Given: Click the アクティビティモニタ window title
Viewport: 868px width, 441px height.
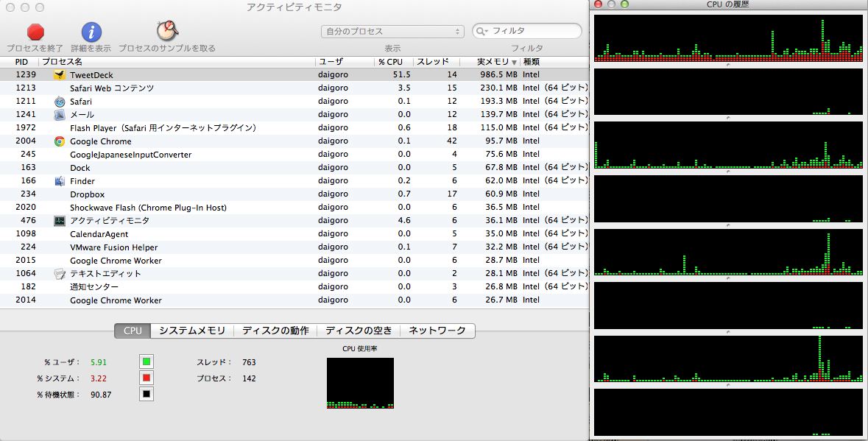Looking at the screenshot, I should pos(294,7).
